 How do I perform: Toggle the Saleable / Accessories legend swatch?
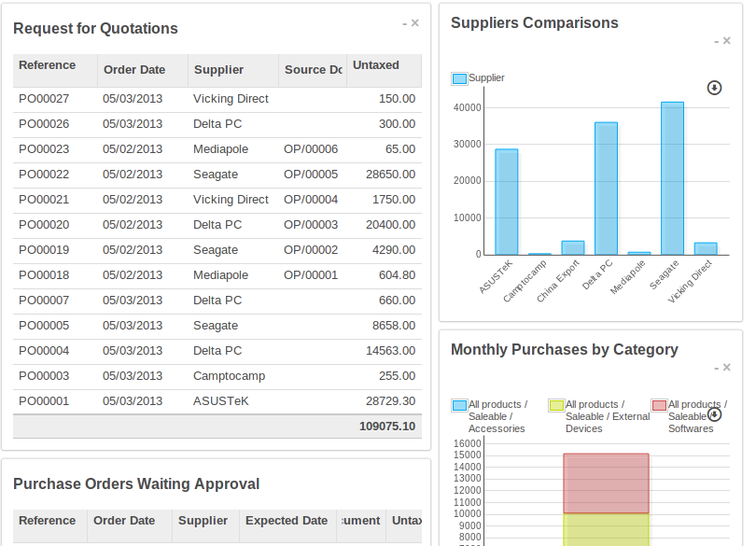459,405
